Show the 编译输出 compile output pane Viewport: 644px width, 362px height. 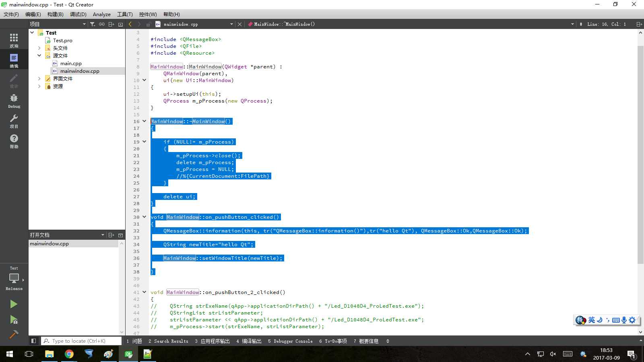(x=249, y=341)
